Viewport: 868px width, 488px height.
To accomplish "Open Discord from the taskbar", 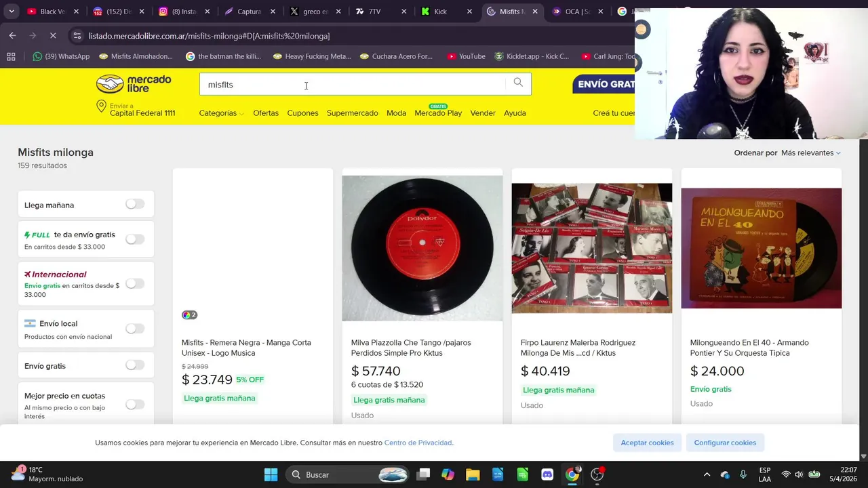I will click(x=547, y=474).
